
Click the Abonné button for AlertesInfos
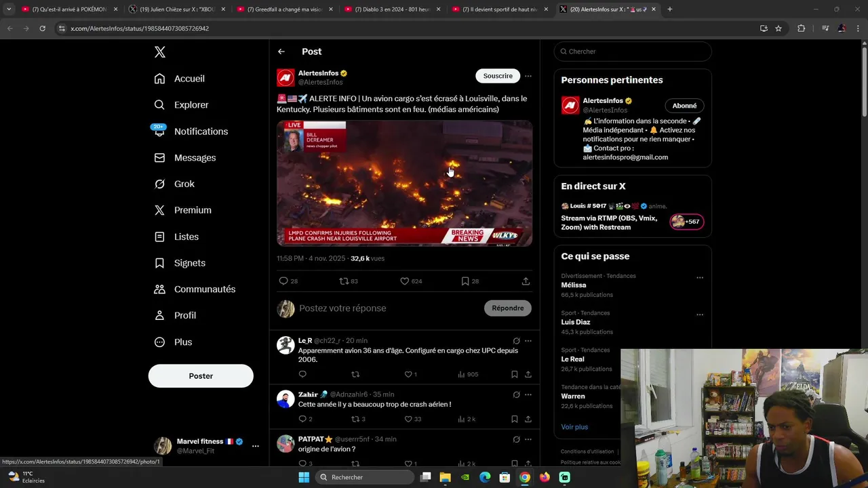pos(684,106)
